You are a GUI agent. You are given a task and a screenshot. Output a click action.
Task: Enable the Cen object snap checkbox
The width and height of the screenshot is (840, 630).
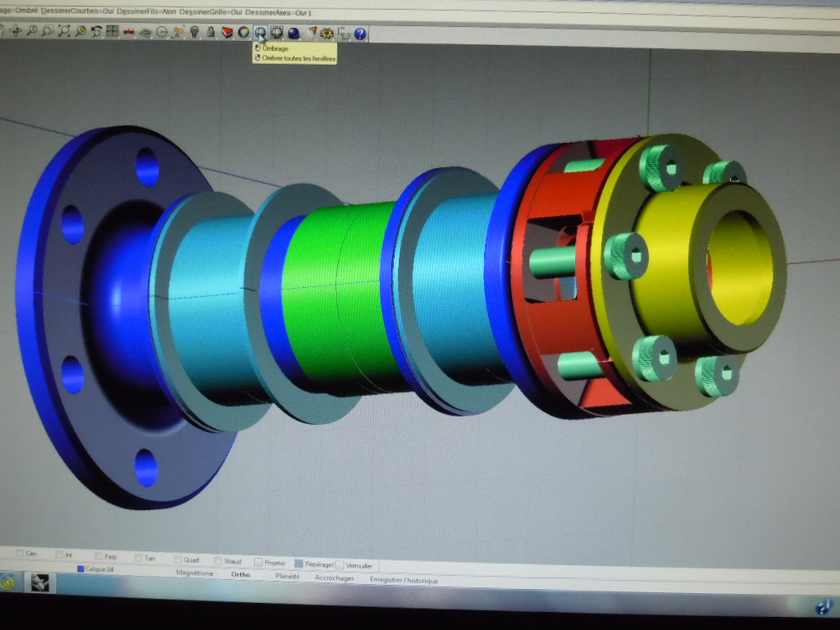pos(20,553)
